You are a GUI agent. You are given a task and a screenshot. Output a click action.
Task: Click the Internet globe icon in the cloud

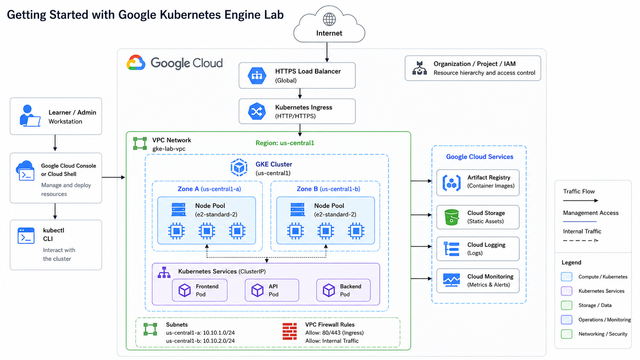[x=329, y=19]
